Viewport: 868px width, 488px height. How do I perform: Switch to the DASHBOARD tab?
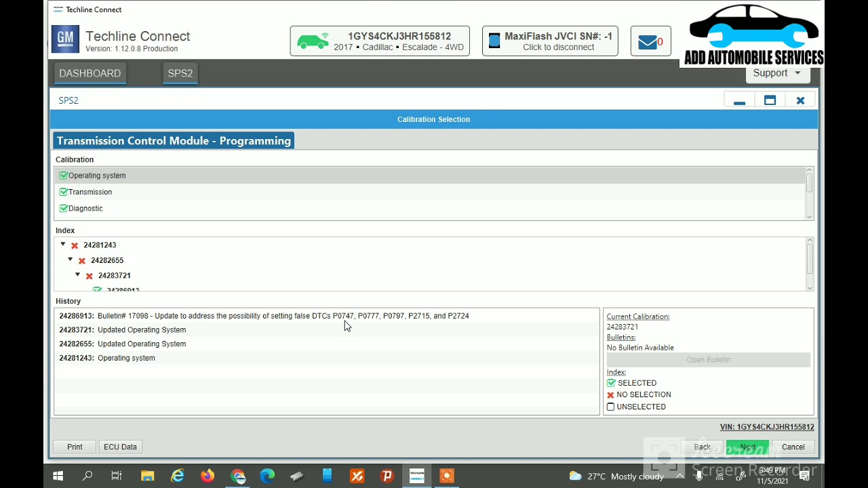tap(90, 73)
